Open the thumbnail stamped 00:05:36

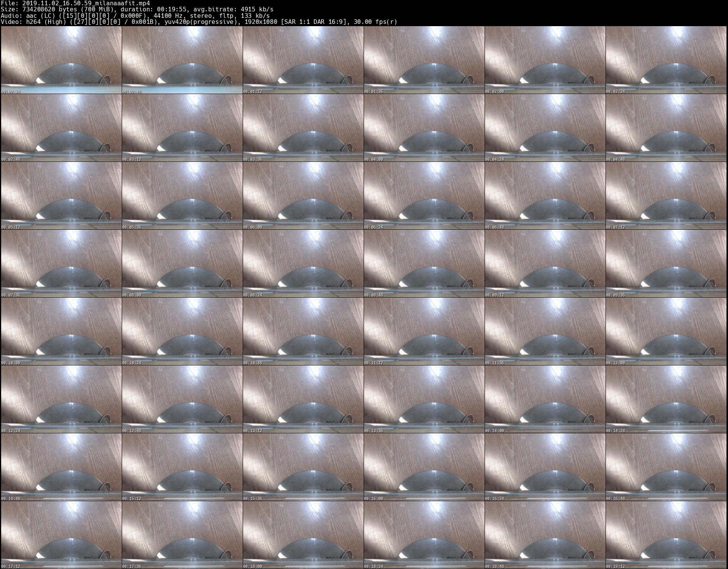(x=182, y=196)
